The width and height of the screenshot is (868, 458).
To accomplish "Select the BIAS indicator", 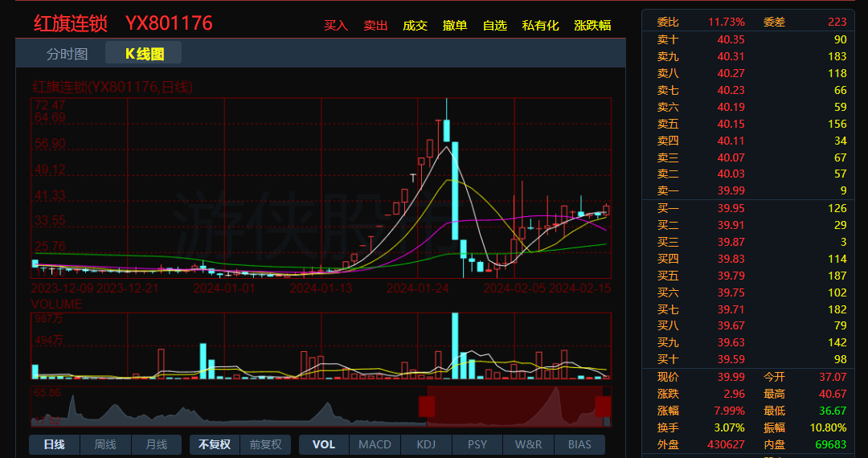I will tap(579, 444).
